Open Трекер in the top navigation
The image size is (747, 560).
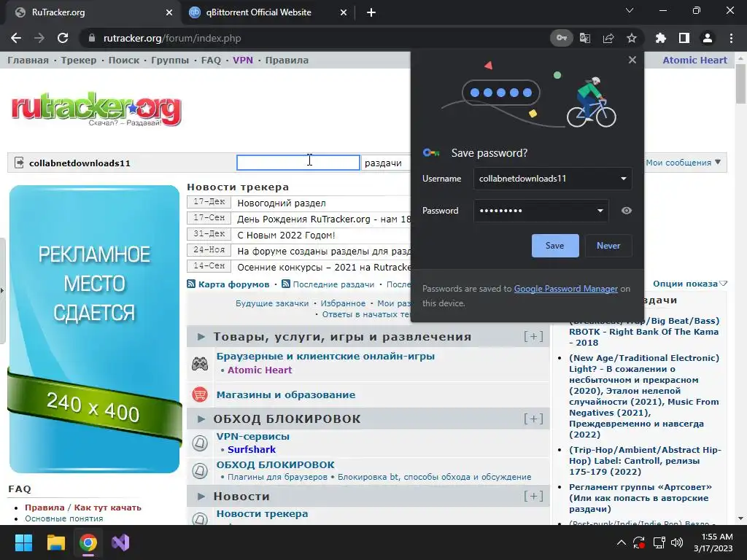tap(79, 61)
